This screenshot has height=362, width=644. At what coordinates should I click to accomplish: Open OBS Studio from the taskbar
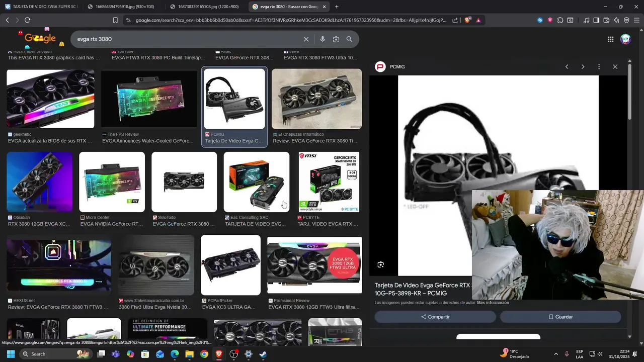[234, 354]
